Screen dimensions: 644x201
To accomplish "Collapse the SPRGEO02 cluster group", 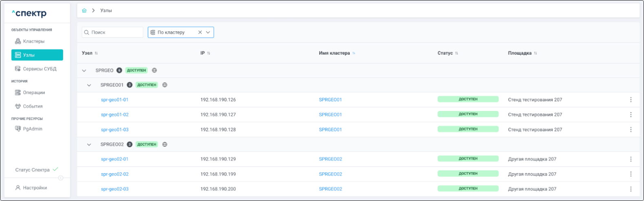I will [89, 145].
